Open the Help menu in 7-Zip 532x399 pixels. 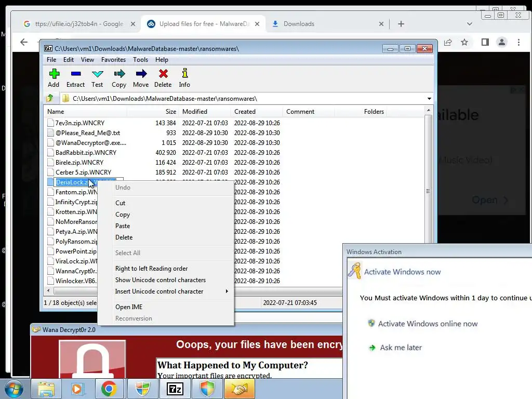pos(162,60)
